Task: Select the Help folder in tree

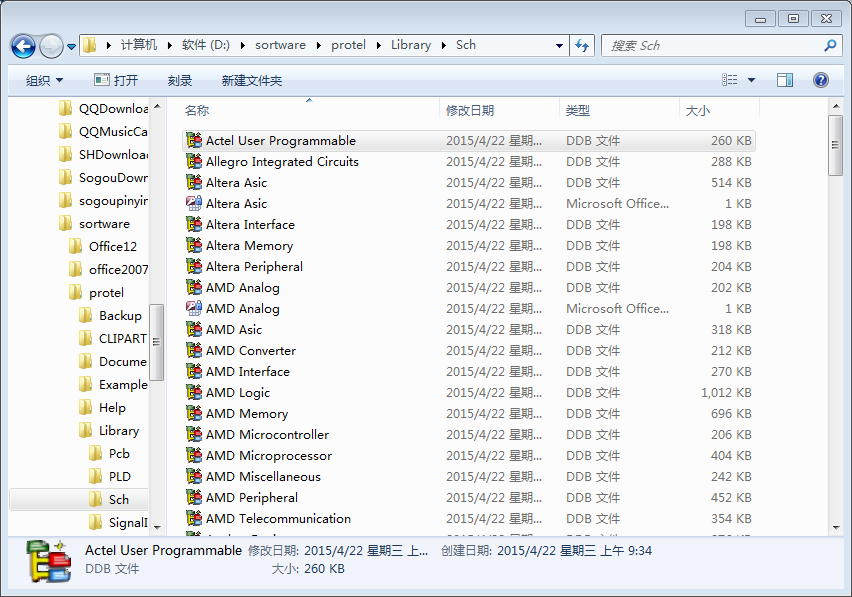Action: (103, 407)
